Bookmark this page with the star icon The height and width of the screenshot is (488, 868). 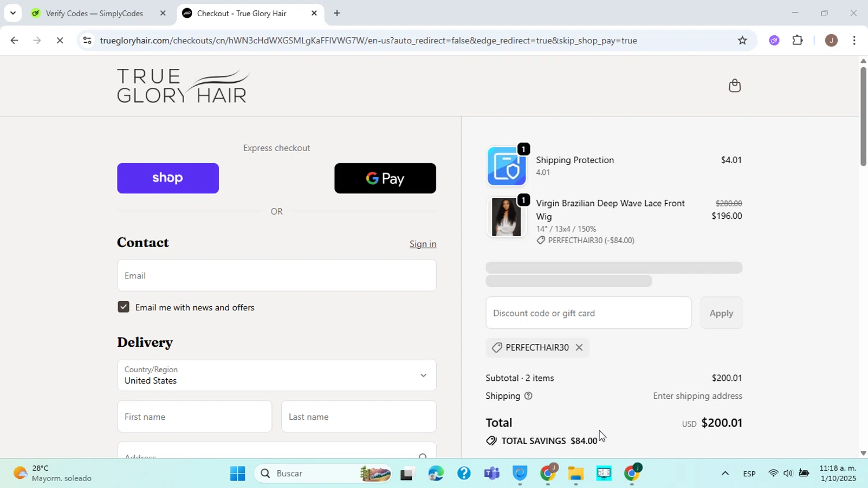[x=742, y=41]
